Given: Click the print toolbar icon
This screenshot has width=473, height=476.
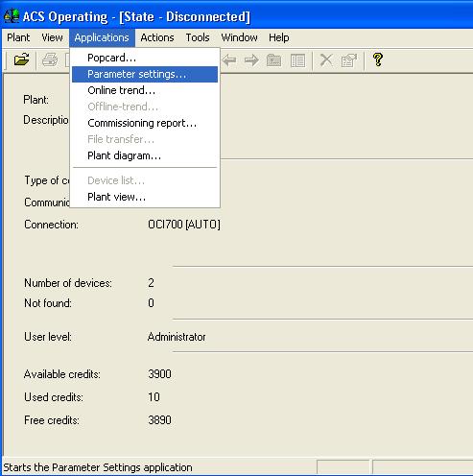Looking at the screenshot, I should [50, 59].
